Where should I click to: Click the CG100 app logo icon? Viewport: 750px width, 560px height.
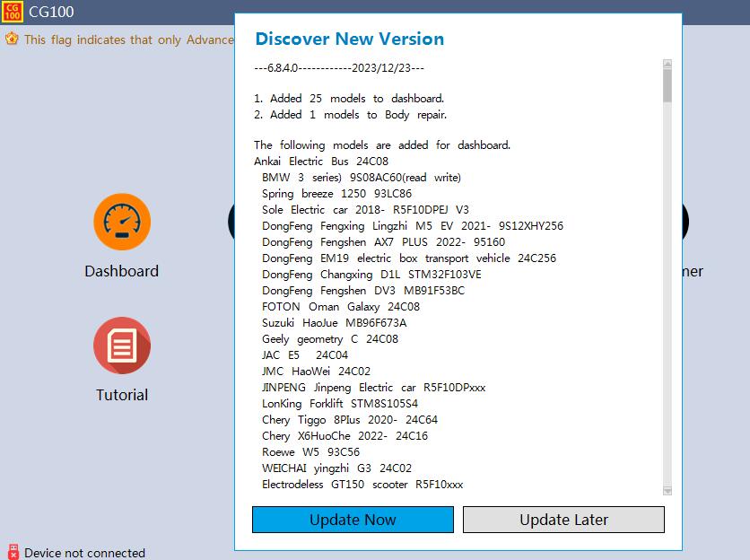(x=12, y=12)
